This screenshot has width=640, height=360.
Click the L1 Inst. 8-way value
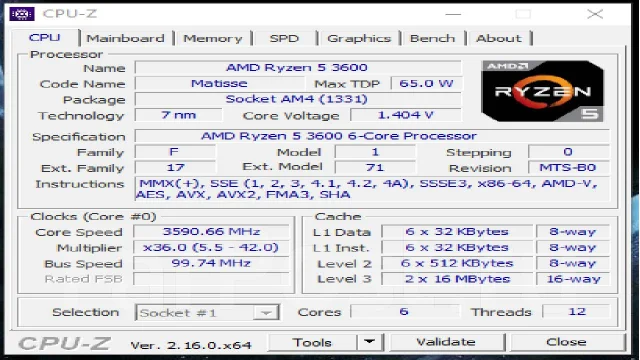coord(573,247)
